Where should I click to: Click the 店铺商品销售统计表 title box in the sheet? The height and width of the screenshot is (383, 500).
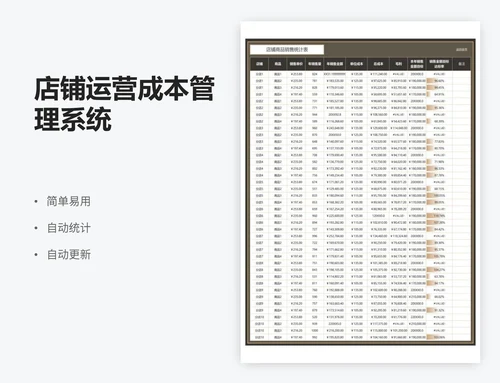pos(287,50)
